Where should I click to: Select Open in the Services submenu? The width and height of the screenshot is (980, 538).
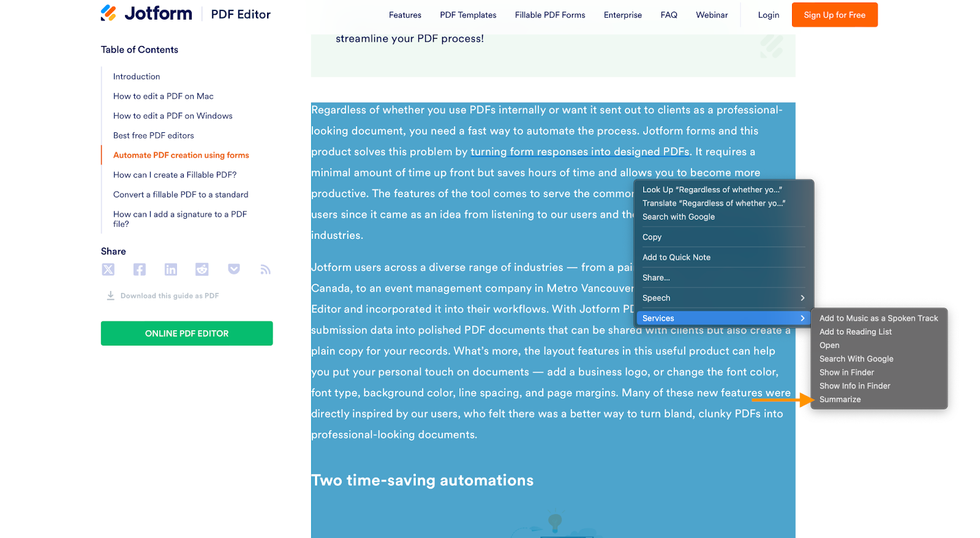point(829,346)
